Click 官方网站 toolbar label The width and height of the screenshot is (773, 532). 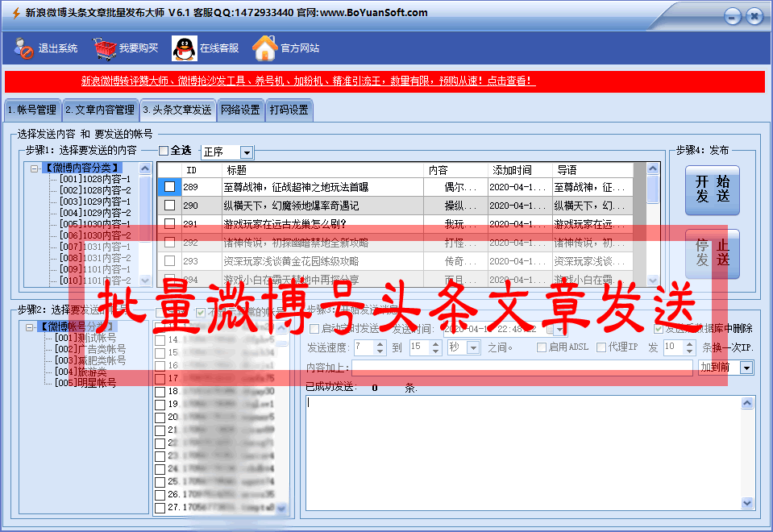point(300,48)
